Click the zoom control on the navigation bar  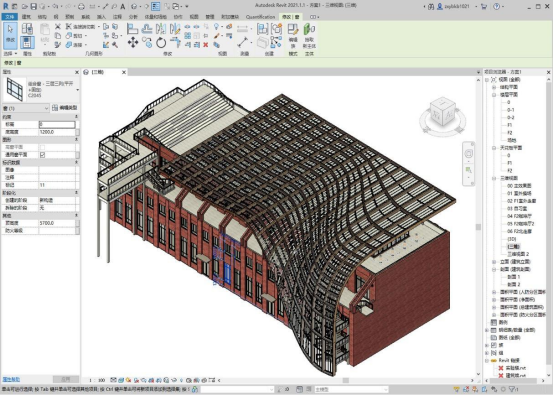pos(468,170)
